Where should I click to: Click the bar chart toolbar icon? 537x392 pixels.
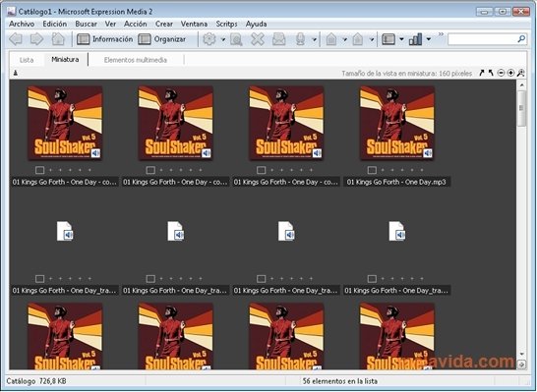pos(415,39)
